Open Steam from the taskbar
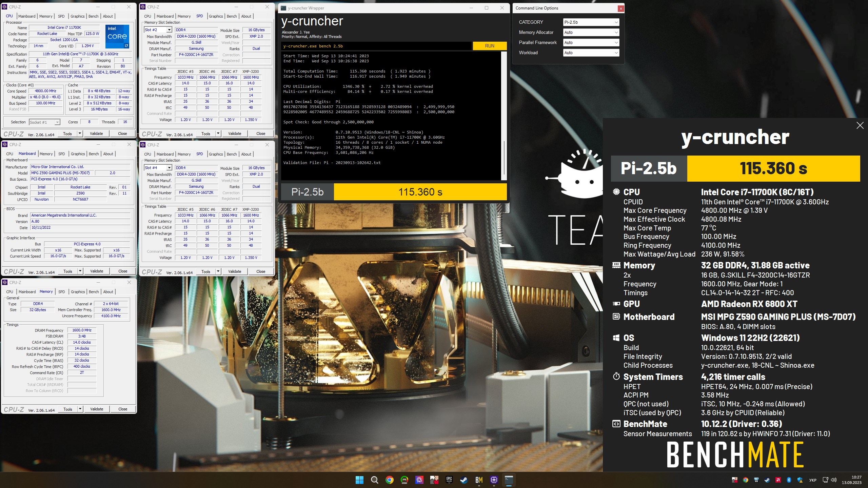 point(464,480)
